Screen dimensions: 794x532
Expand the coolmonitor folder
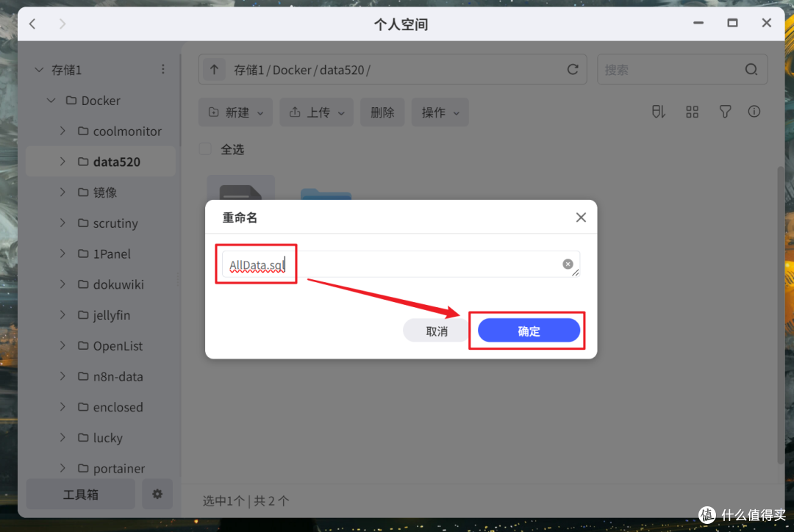click(x=62, y=131)
